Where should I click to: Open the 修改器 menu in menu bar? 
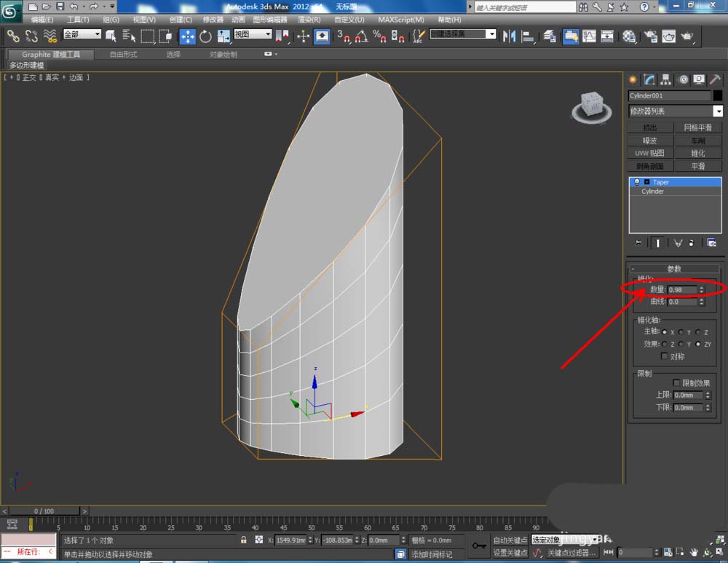[x=213, y=20]
